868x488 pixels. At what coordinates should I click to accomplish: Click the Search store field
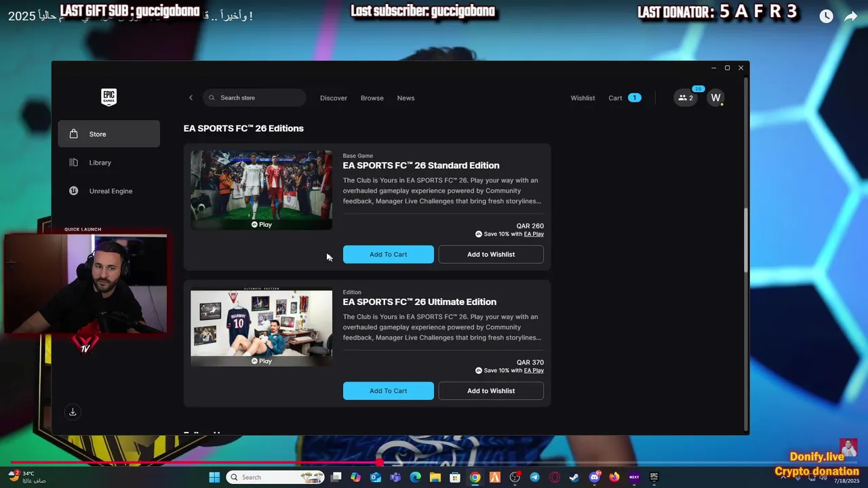[254, 98]
